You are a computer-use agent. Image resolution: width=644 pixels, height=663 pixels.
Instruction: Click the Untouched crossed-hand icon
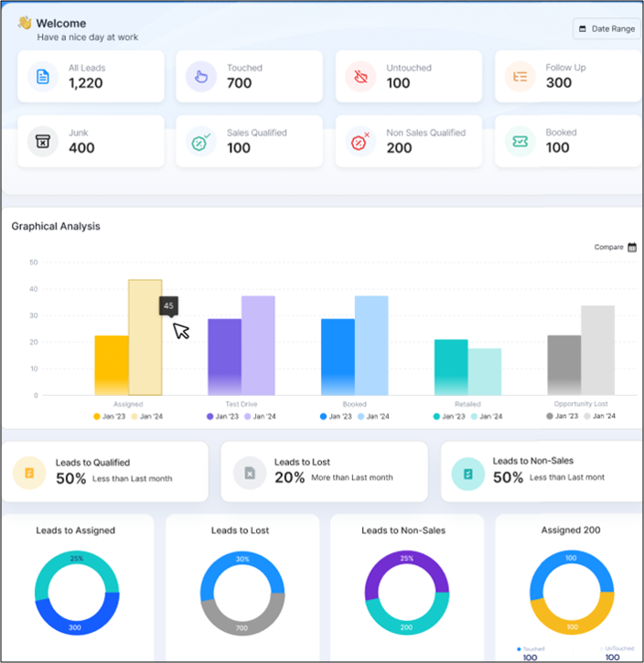[360, 77]
